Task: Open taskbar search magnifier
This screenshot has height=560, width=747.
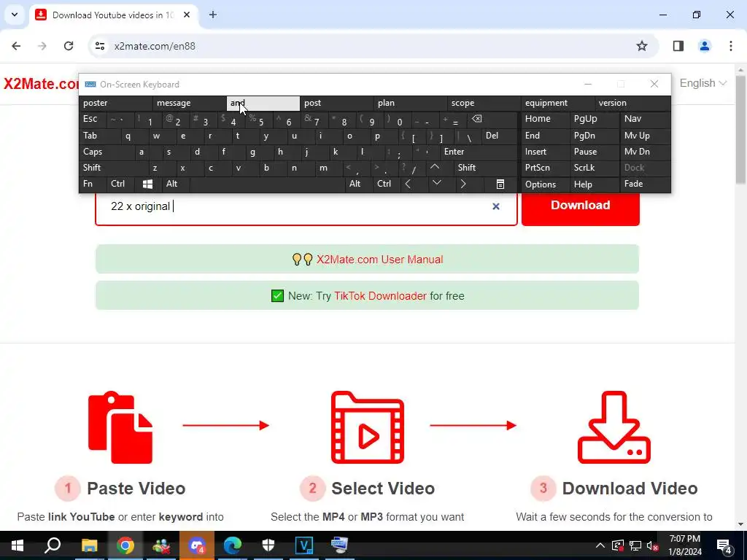Action: [53, 545]
